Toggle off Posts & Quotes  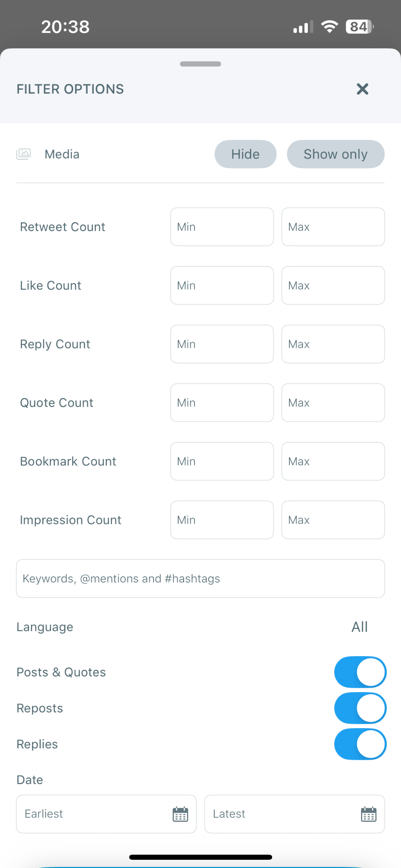[x=360, y=672]
